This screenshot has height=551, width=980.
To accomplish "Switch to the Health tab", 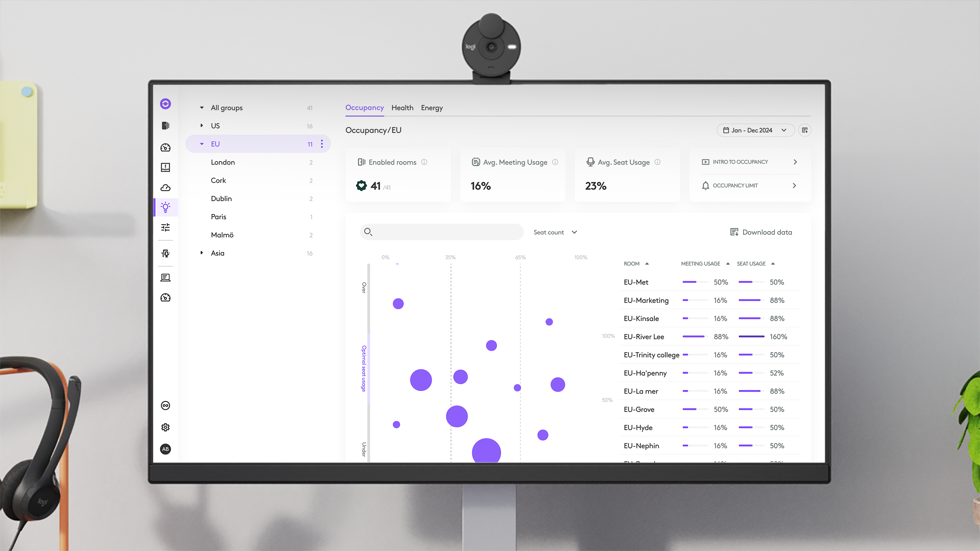I will [402, 108].
